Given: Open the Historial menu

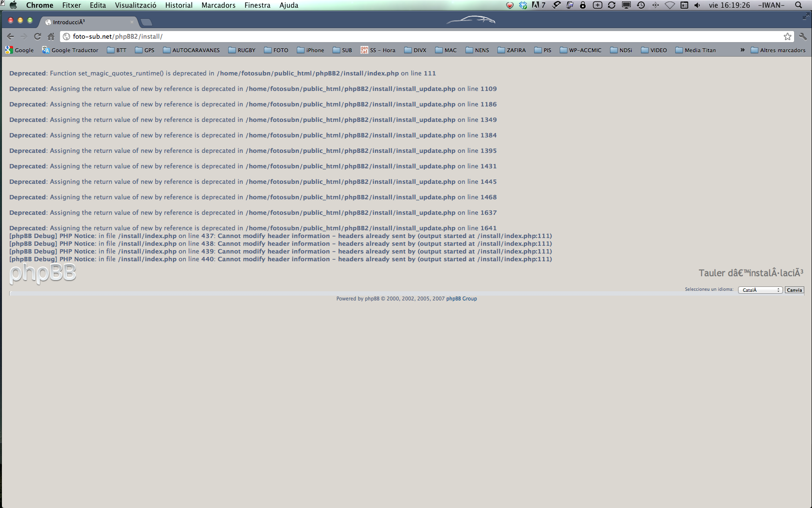Looking at the screenshot, I should point(179,5).
